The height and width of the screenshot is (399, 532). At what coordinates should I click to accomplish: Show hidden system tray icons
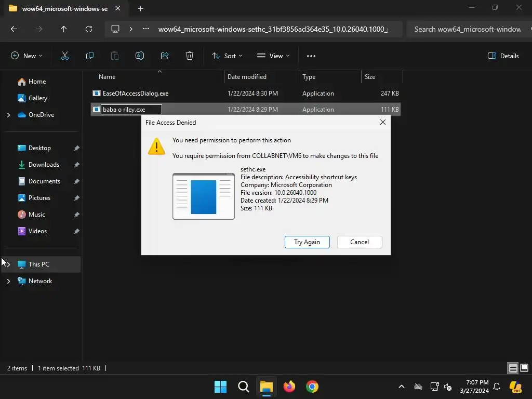coord(402,387)
